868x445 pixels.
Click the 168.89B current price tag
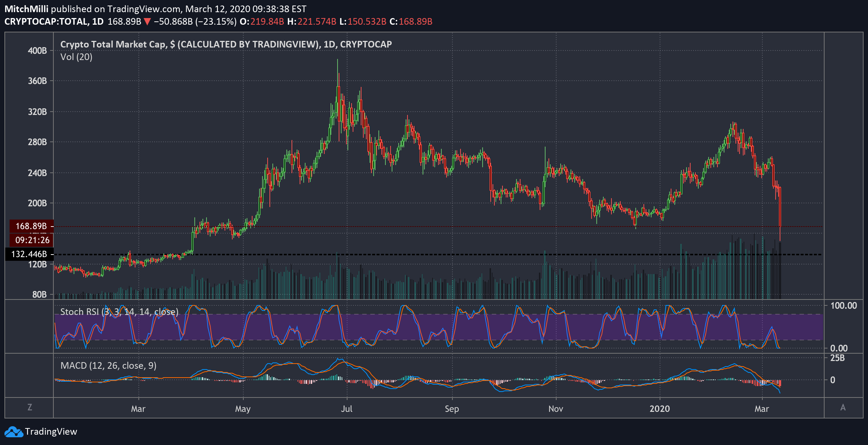pyautogui.click(x=31, y=226)
